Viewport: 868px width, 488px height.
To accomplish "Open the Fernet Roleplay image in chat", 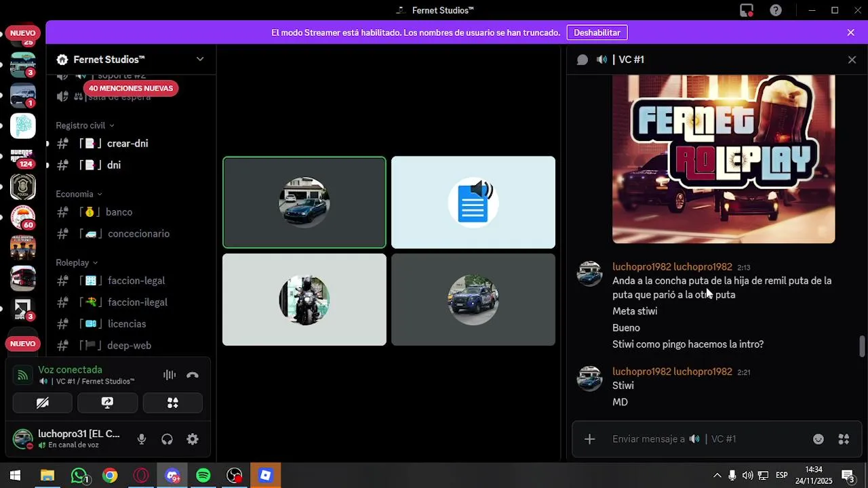I will tap(724, 159).
